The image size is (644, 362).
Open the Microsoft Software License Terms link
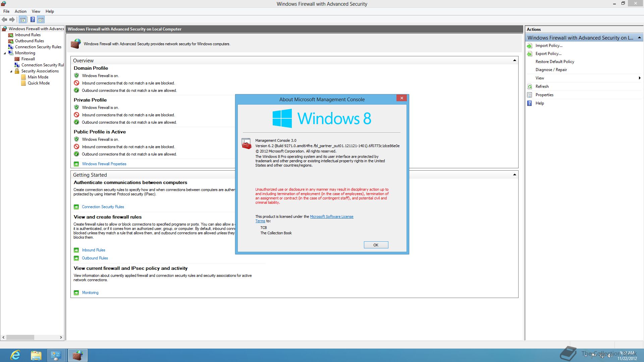coord(331,217)
